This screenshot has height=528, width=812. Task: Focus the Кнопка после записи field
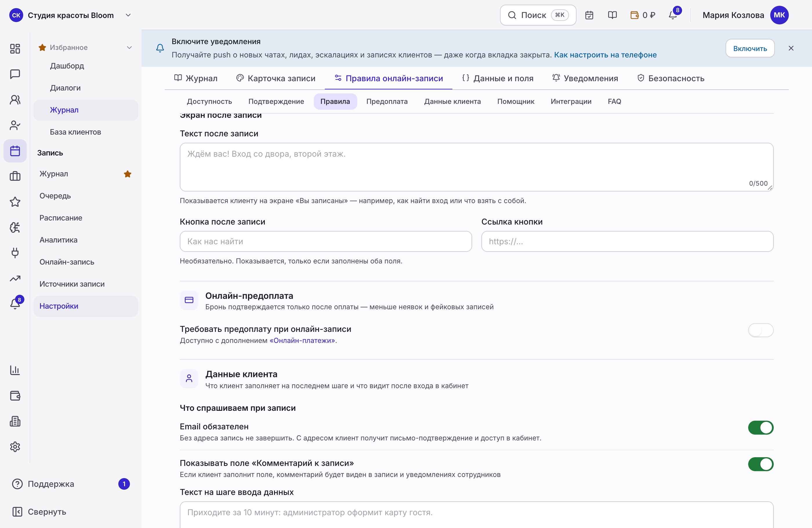(325, 242)
